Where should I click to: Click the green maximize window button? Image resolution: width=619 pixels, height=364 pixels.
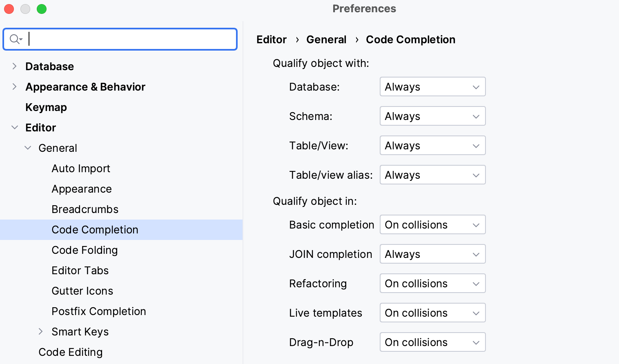pos(42,9)
